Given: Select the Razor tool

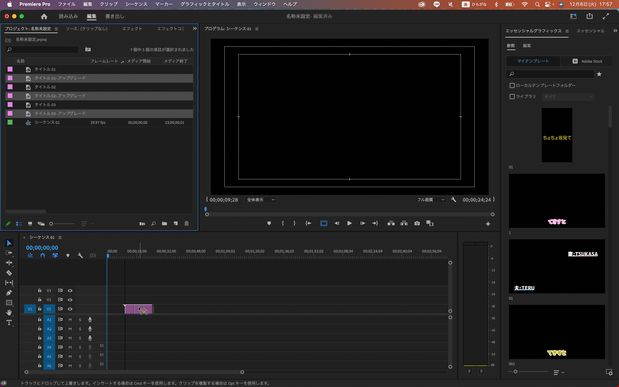Looking at the screenshot, I should tap(9, 273).
